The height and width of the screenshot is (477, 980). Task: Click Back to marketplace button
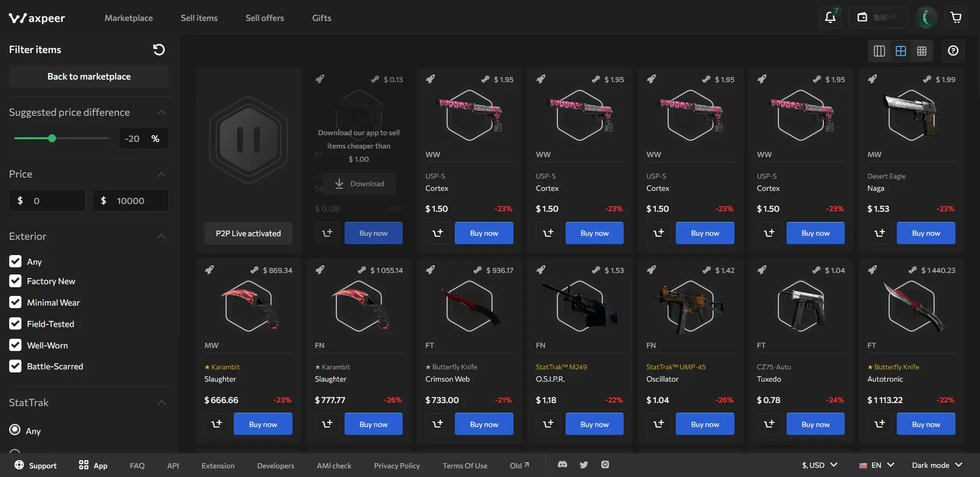coord(89,77)
